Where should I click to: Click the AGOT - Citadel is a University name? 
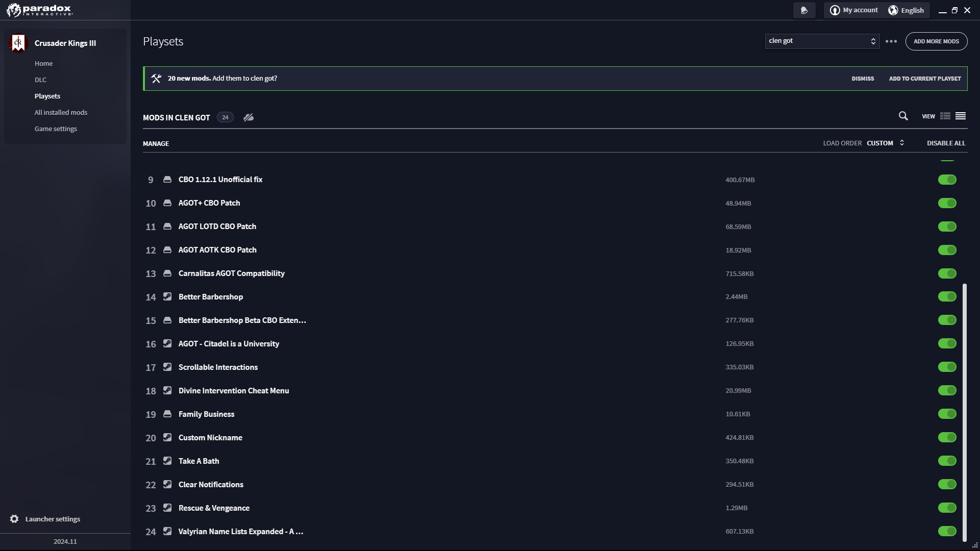(229, 344)
